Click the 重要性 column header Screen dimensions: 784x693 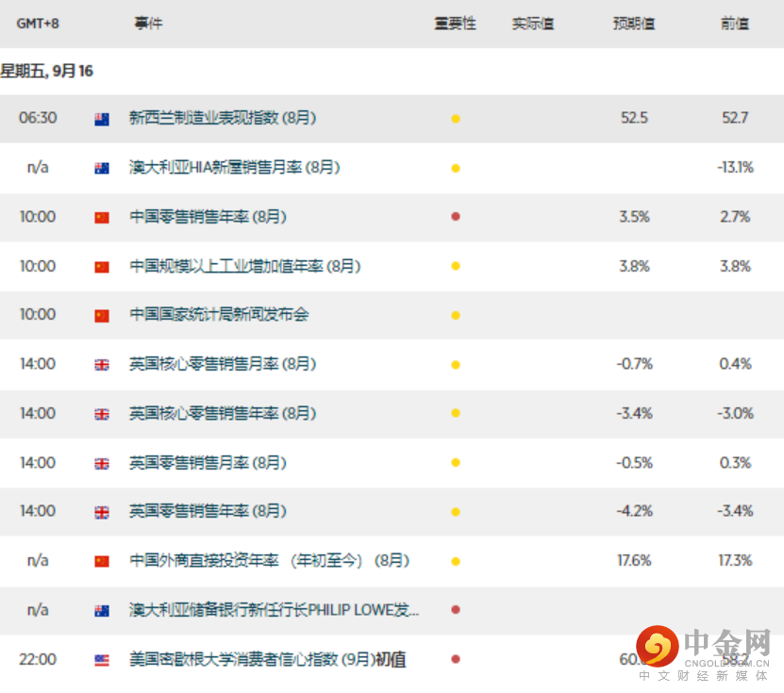455,24
